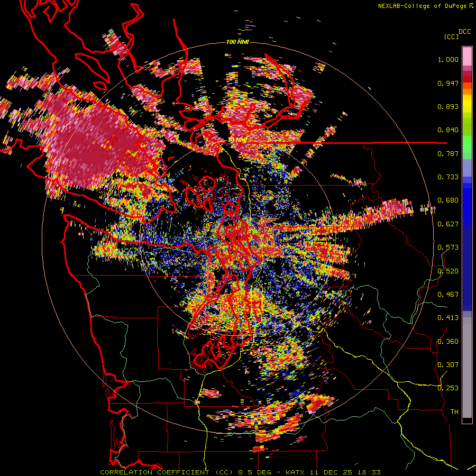Select the 0.413 scale value
This screenshot has height=476, width=476.
448,318
